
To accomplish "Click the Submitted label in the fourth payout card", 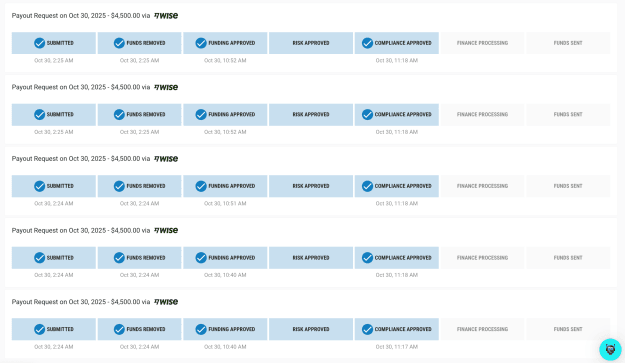I will (60, 258).
